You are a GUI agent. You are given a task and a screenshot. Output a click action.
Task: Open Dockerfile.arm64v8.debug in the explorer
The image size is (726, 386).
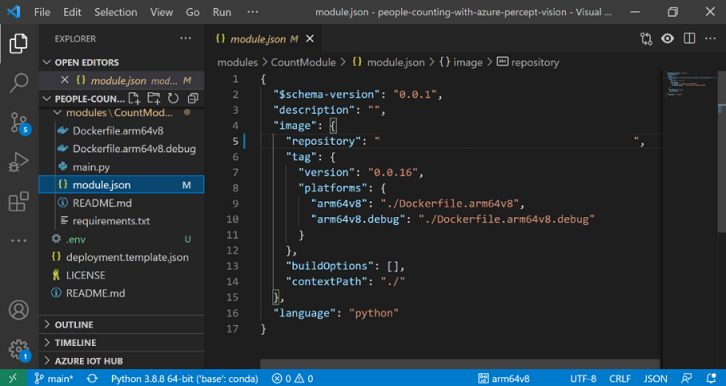[134, 149]
